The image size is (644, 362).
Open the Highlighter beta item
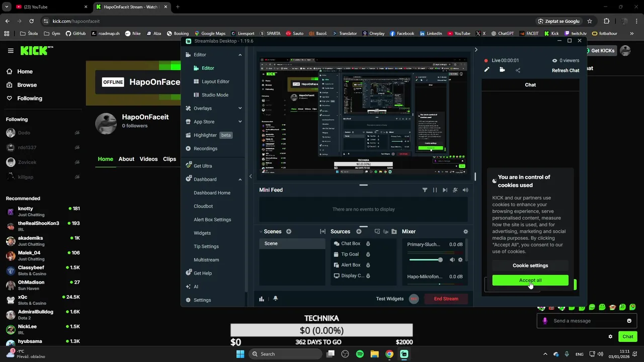pyautogui.click(x=213, y=135)
